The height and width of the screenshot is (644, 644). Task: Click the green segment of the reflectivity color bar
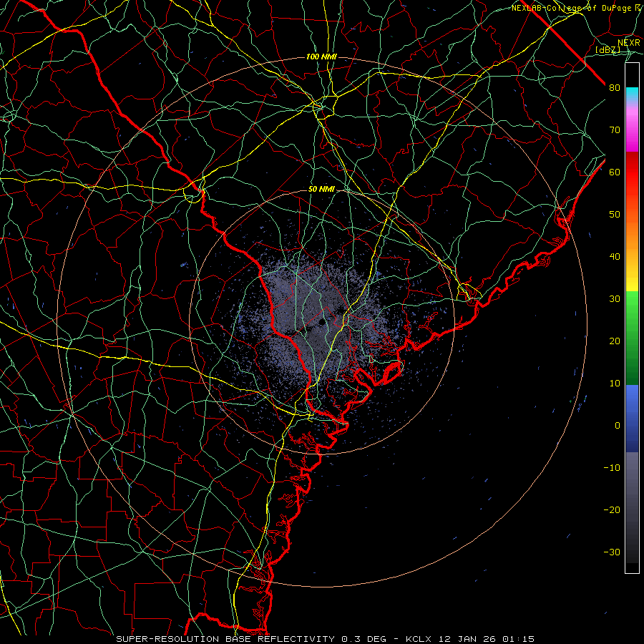pyautogui.click(x=632, y=338)
